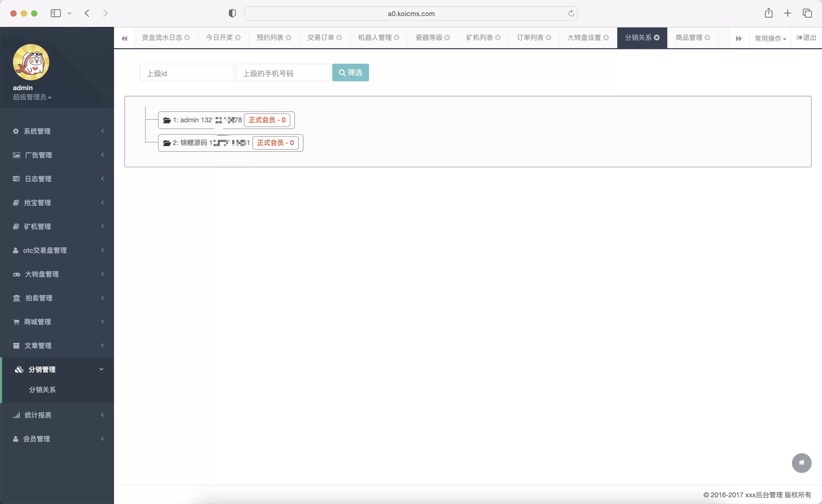The width and height of the screenshot is (822, 504).
Task: Click the gamepad icon beside 大转盘管理
Action: (16, 274)
